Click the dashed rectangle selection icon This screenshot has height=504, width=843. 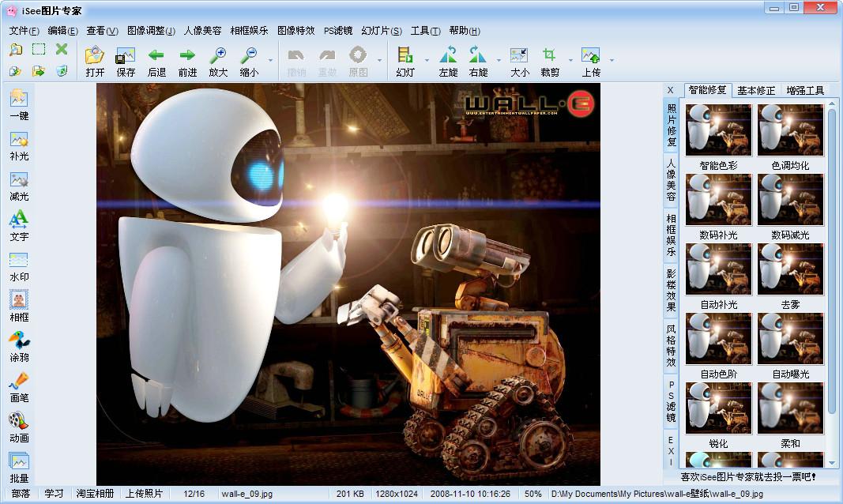click(x=39, y=50)
